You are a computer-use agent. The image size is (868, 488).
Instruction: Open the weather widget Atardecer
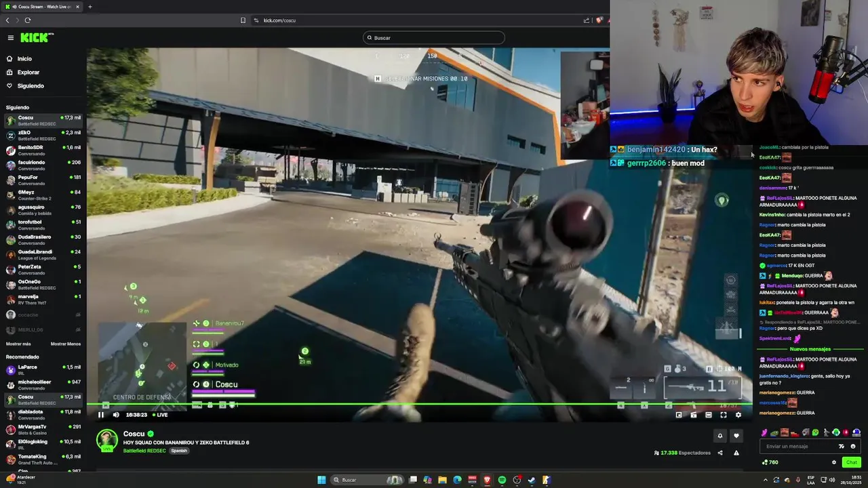pyautogui.click(x=20, y=479)
